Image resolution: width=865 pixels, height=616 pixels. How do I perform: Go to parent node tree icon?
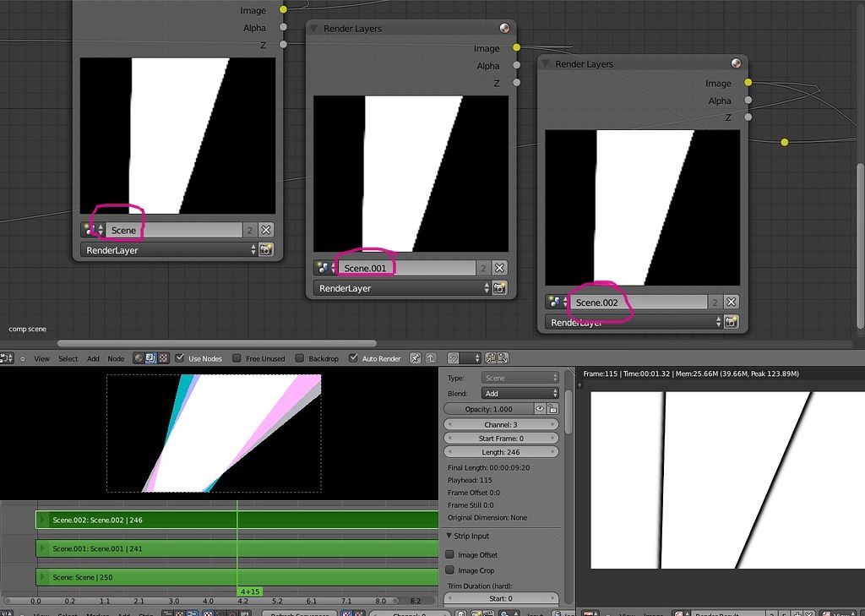click(x=431, y=358)
